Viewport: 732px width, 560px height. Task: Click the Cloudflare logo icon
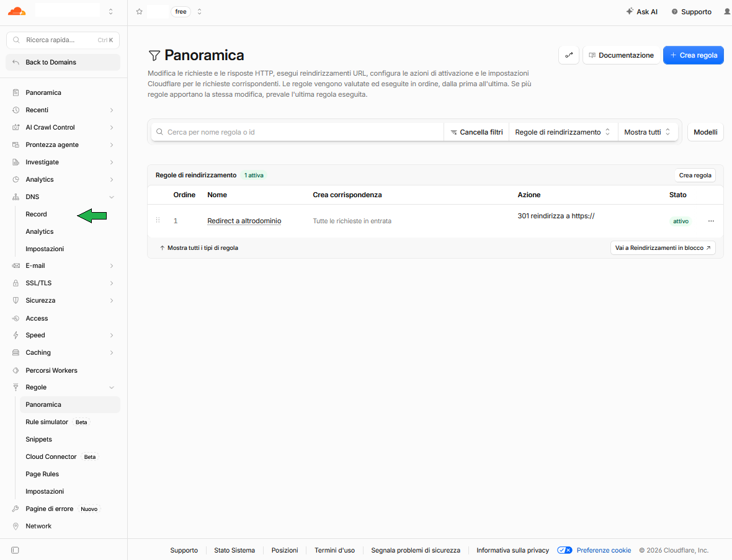click(x=17, y=12)
